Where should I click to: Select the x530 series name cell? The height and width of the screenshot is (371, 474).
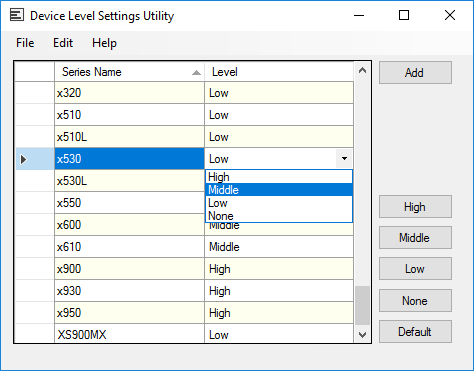point(129,159)
